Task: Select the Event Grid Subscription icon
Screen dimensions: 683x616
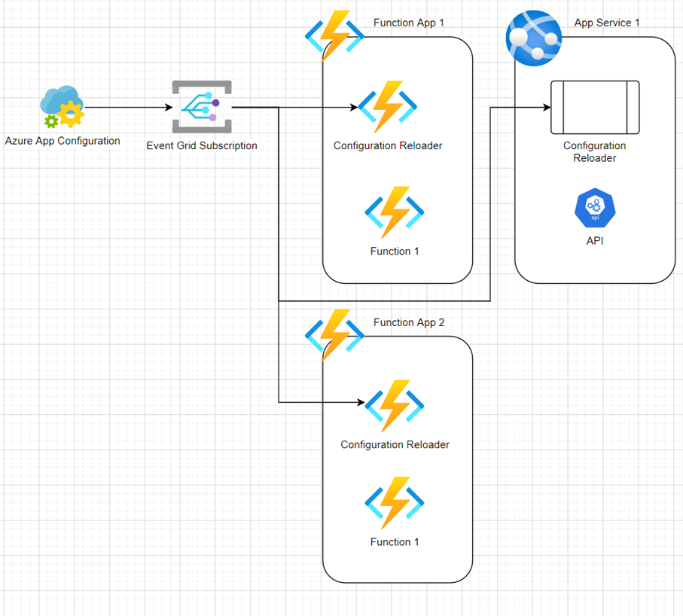Action: tap(202, 107)
